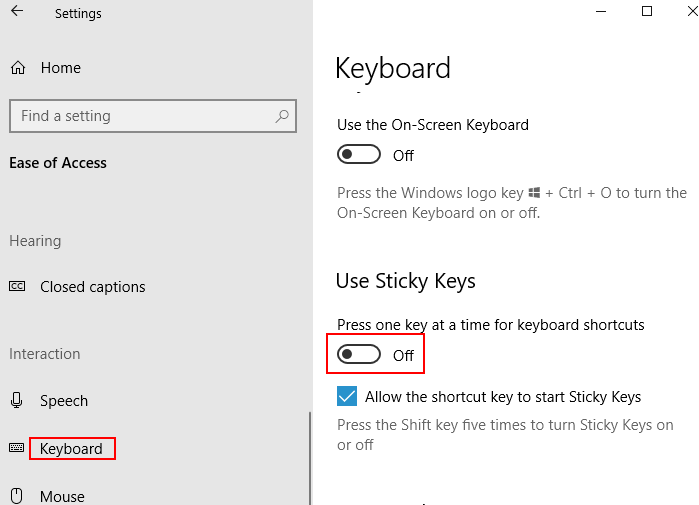Turn on the On-Screen Keyboard toggle
The image size is (699, 505).
click(x=359, y=155)
